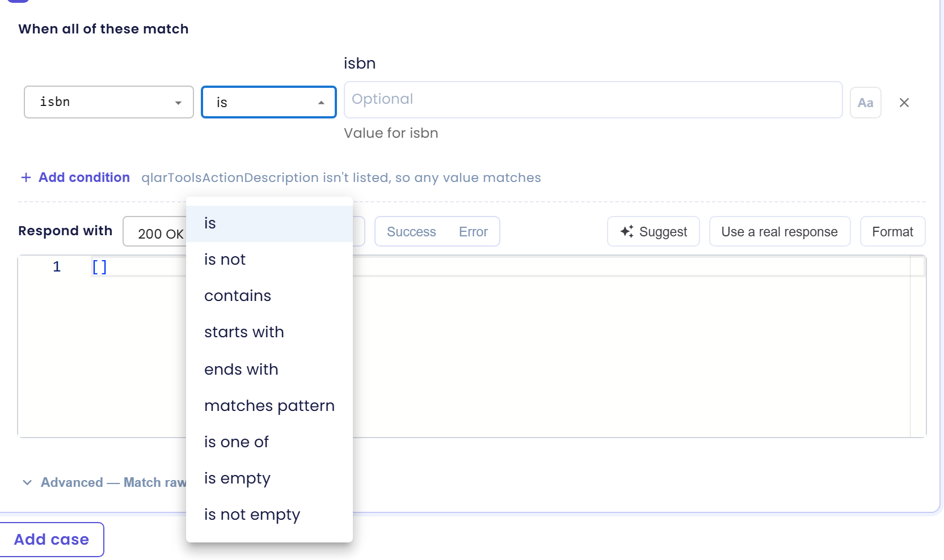Click the plus icon beside Add condition
The height and width of the screenshot is (560, 944).
coord(26,177)
